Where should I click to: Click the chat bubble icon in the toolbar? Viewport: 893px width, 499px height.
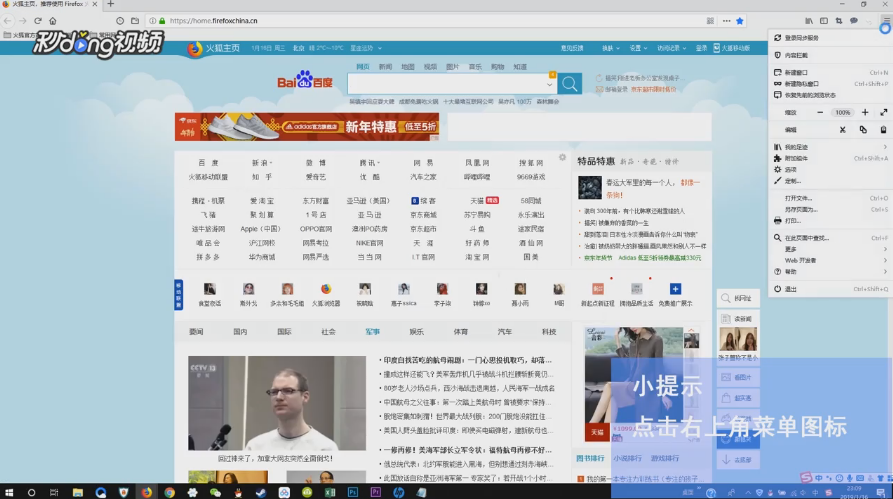click(854, 21)
